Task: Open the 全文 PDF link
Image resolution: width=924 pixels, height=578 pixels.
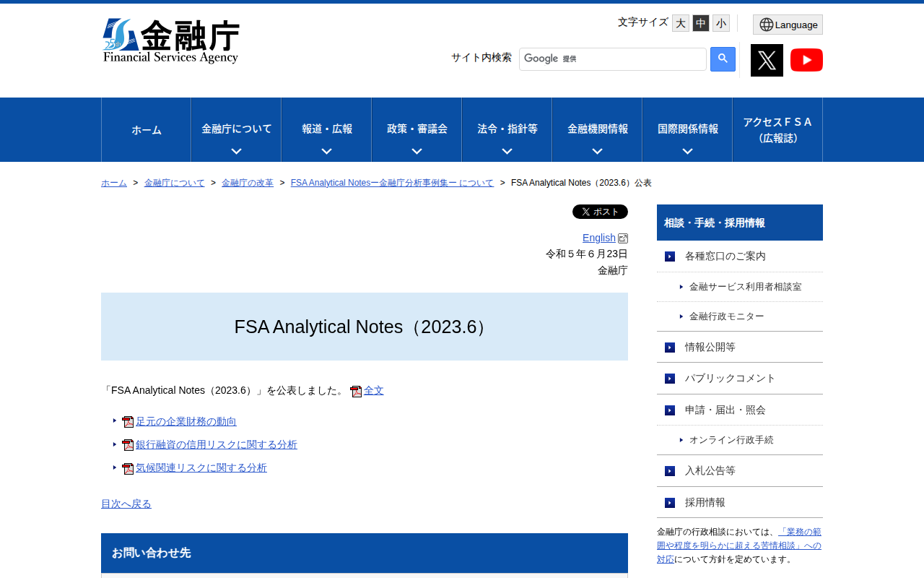Action: pyautogui.click(x=374, y=390)
